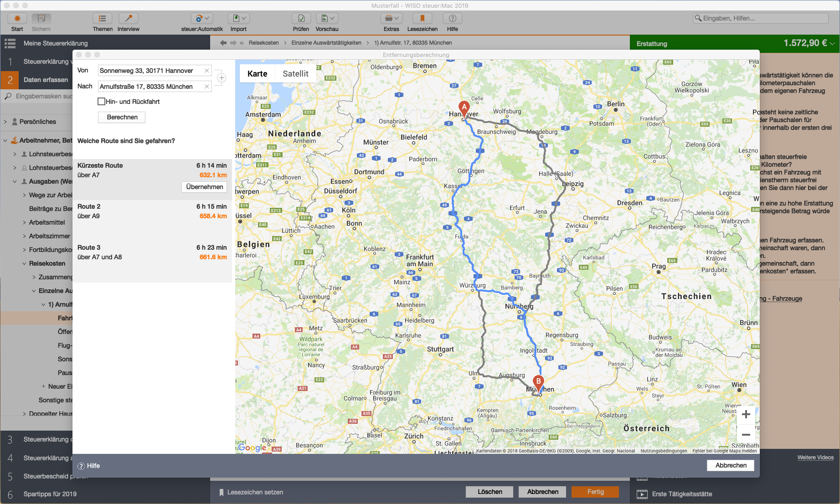The image size is (840, 504).
Task: Click the Löschen button
Action: (490, 492)
